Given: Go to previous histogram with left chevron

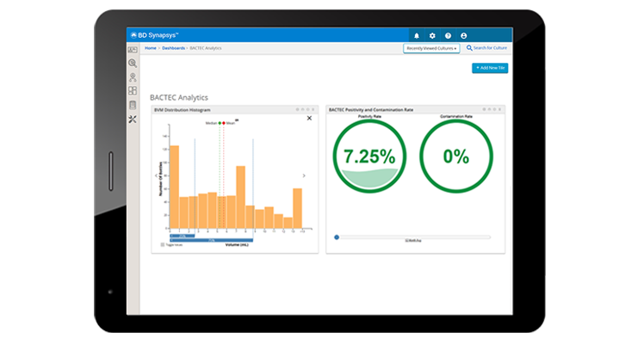Looking at the screenshot, I should point(156,175).
